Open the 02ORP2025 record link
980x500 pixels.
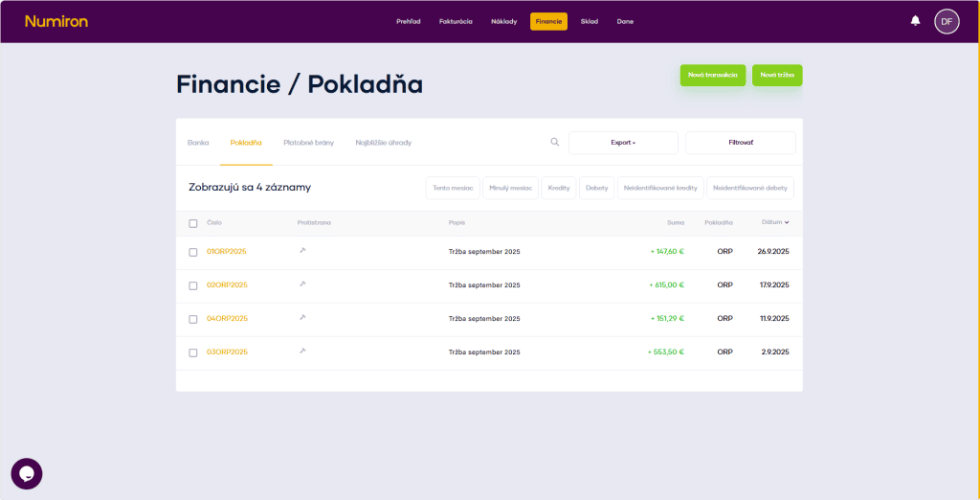pos(227,284)
